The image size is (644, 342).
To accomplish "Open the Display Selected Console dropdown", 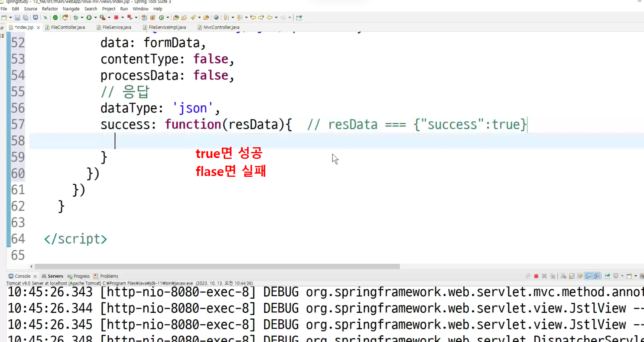I will [x=622, y=276].
